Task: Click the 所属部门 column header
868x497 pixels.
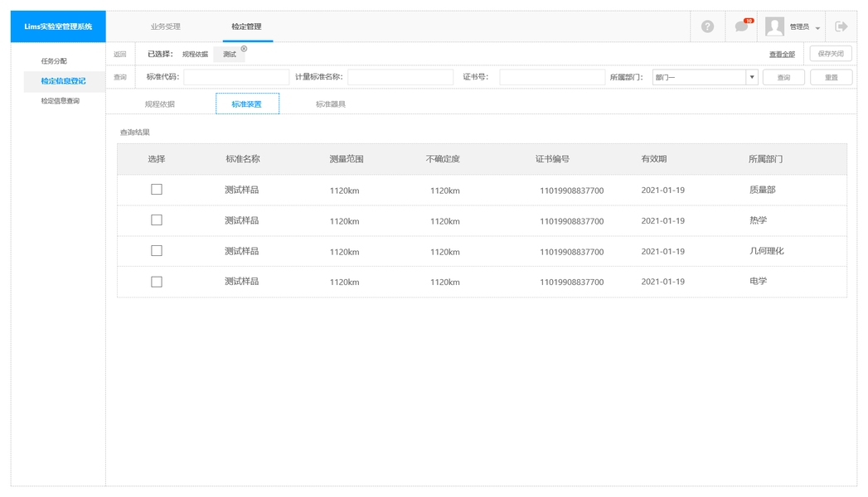Action: (x=765, y=159)
